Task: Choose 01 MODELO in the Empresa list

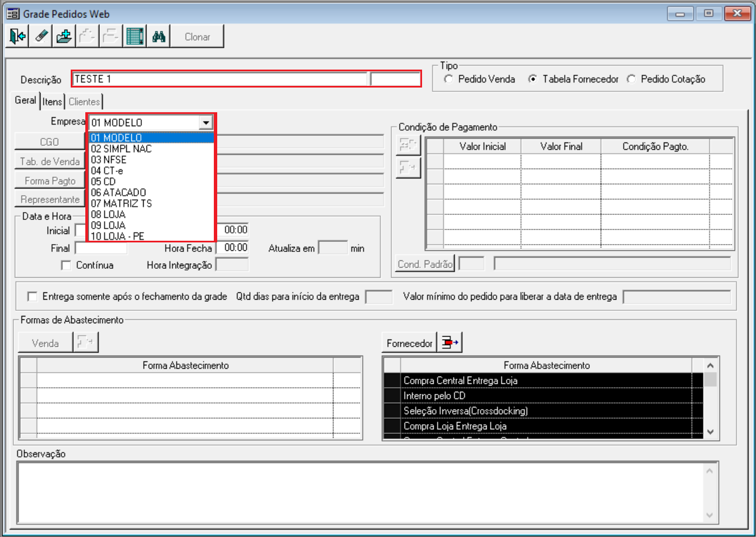Action: [152, 137]
